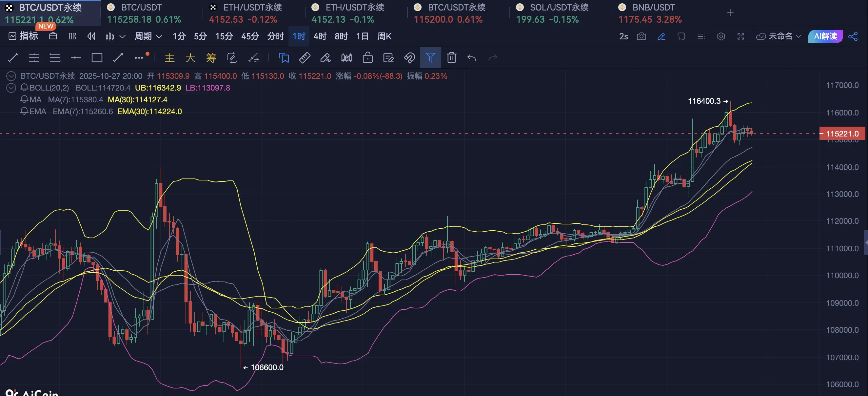Click the undo arrow icon
The image size is (868, 396).
472,58
